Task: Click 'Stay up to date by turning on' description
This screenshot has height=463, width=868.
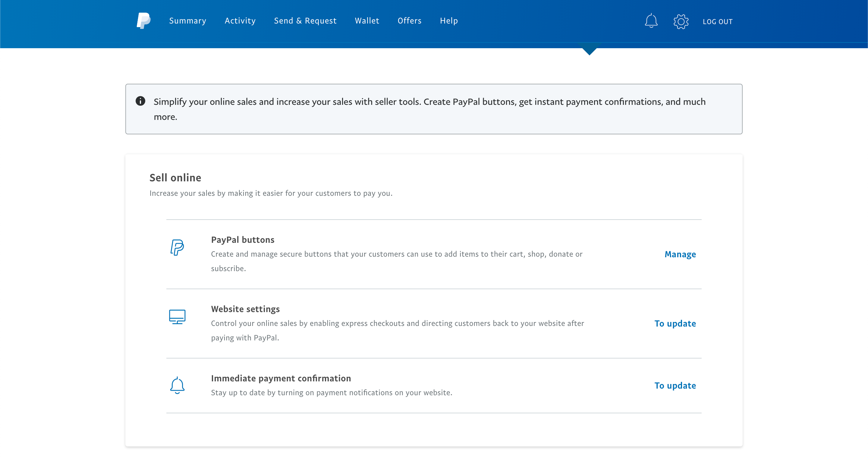Action: 332,393
